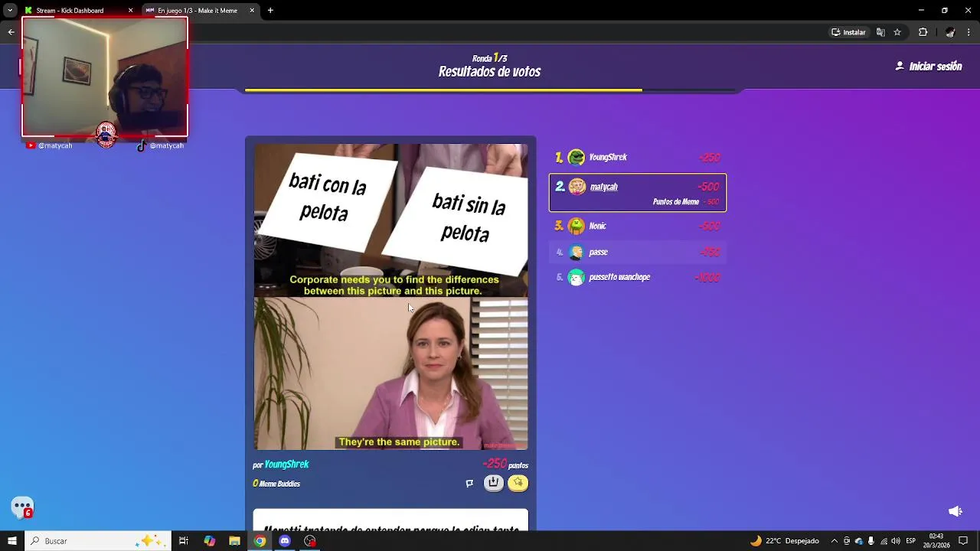This screenshot has height=551, width=980.
Task: Click the webcam overlay thumbnail
Action: pos(105,77)
